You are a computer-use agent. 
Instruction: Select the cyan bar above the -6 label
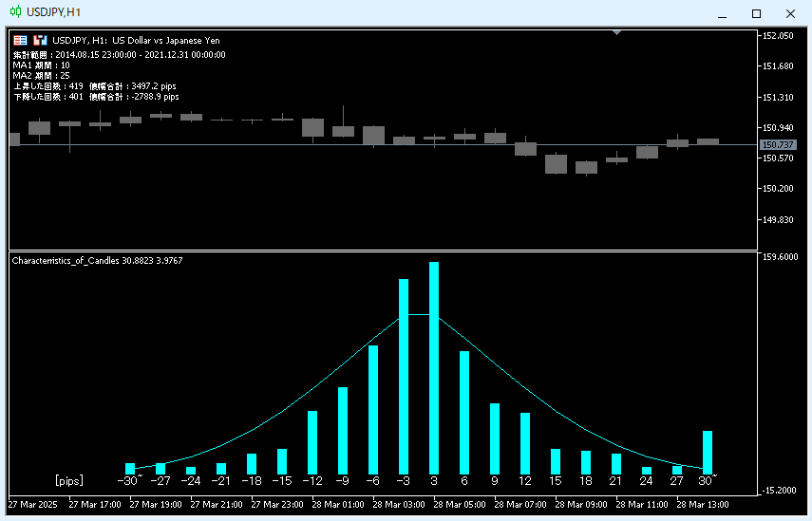click(x=373, y=410)
